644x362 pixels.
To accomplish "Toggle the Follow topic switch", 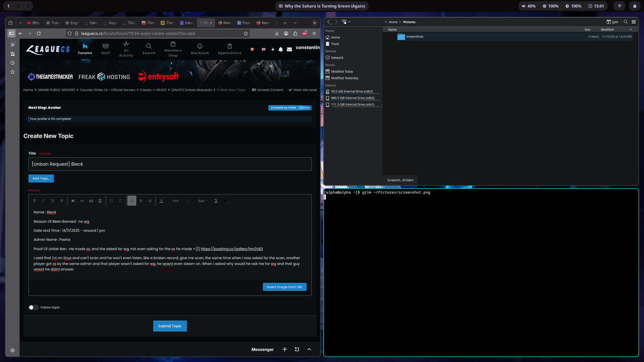I will tap(33, 307).
